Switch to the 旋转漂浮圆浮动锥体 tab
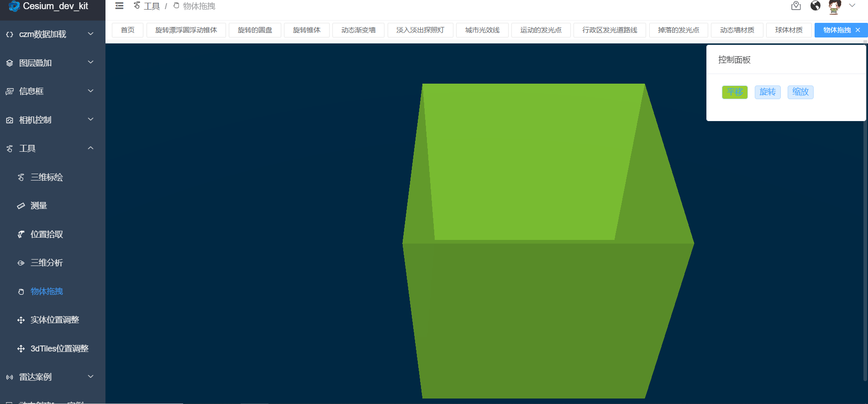 pos(186,30)
